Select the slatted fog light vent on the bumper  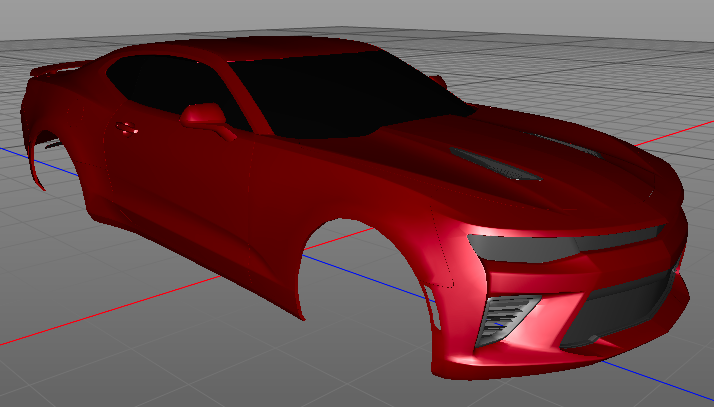tap(506, 320)
